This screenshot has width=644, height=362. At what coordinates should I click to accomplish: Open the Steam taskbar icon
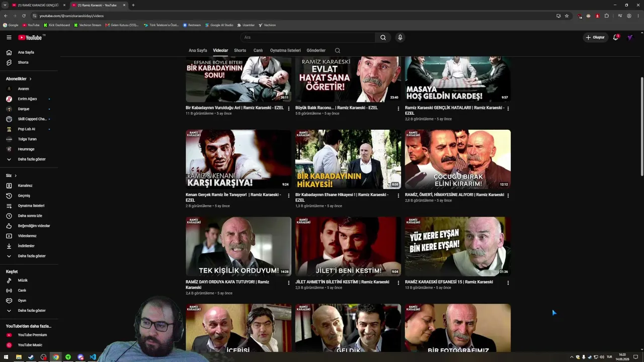(31, 357)
